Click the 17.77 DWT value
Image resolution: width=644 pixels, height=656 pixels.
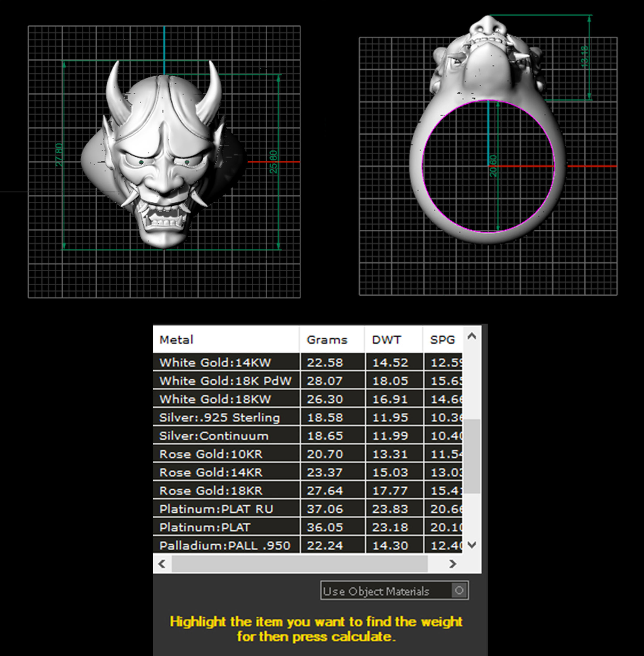click(390, 491)
